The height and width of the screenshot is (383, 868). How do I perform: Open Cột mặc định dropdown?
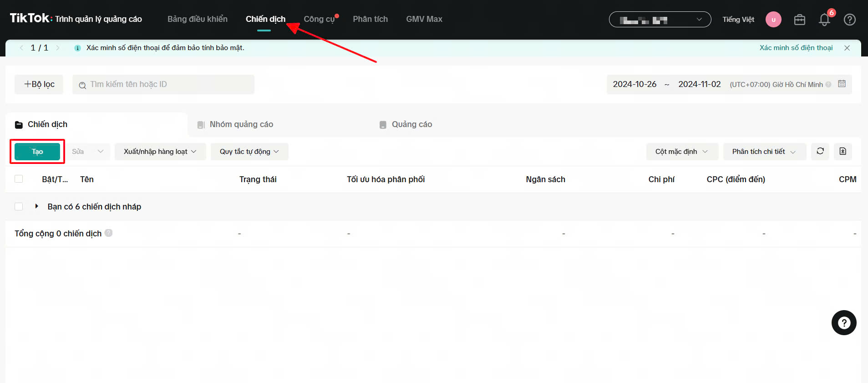[682, 152]
